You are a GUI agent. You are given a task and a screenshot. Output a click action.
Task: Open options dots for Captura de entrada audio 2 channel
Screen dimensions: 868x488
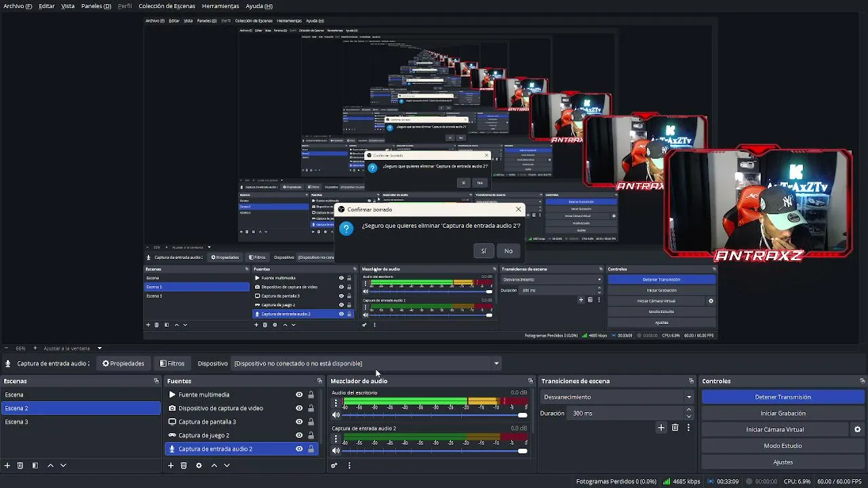[336, 439]
